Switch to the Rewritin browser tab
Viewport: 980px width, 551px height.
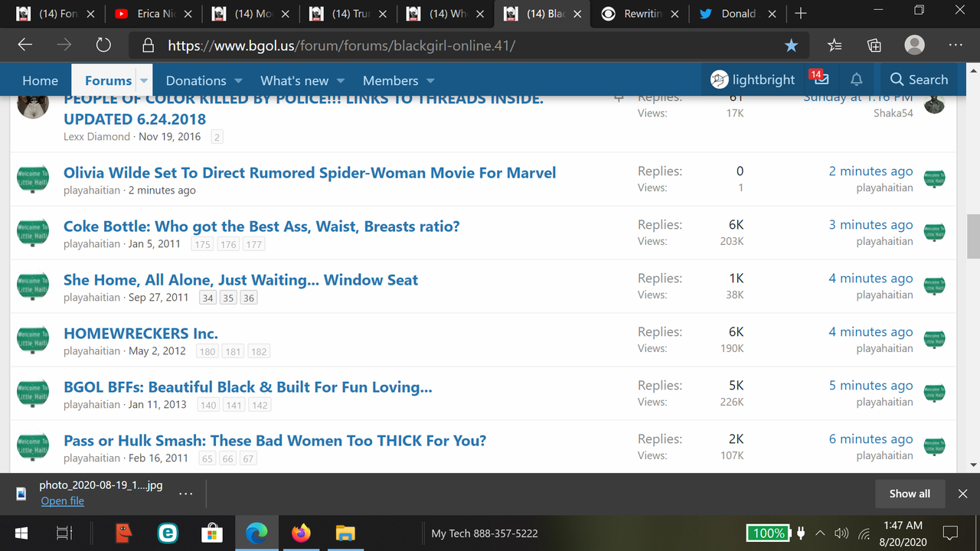(x=641, y=14)
